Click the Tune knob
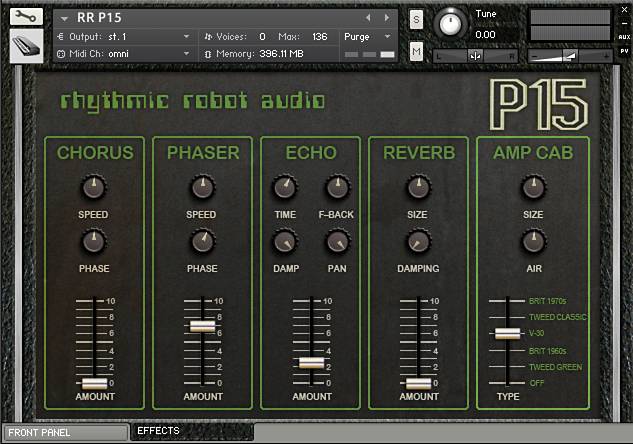633x444 pixels. (450, 23)
